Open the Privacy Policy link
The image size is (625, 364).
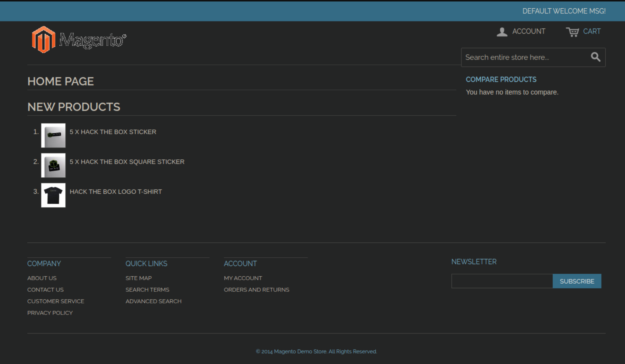coord(50,313)
